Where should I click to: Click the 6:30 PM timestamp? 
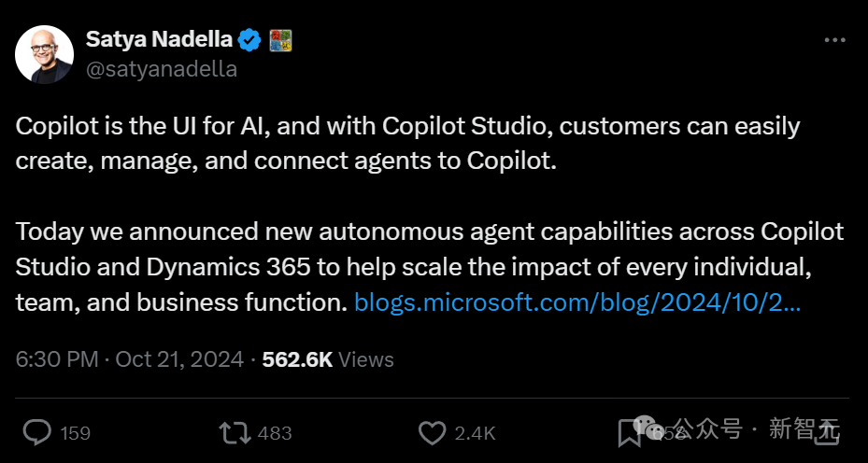pos(59,359)
